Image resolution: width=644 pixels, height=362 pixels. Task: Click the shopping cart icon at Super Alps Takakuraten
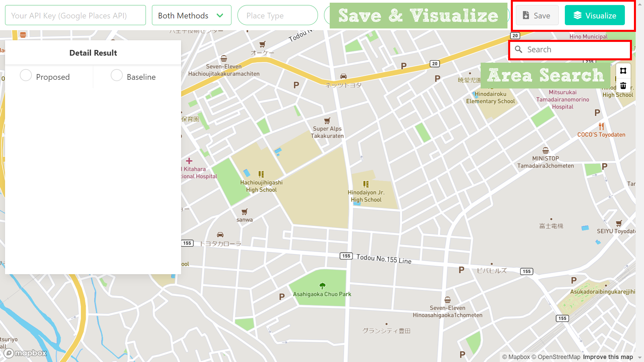[x=327, y=121]
